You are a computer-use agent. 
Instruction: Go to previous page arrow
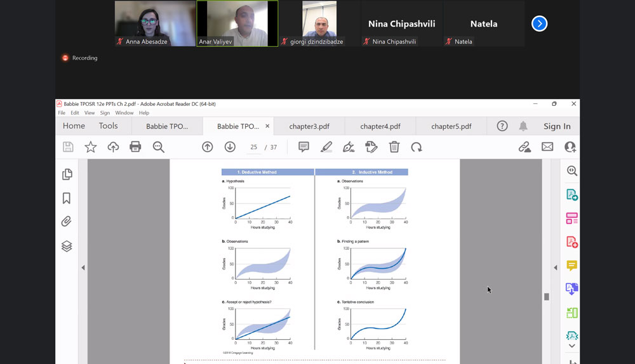pos(207,147)
